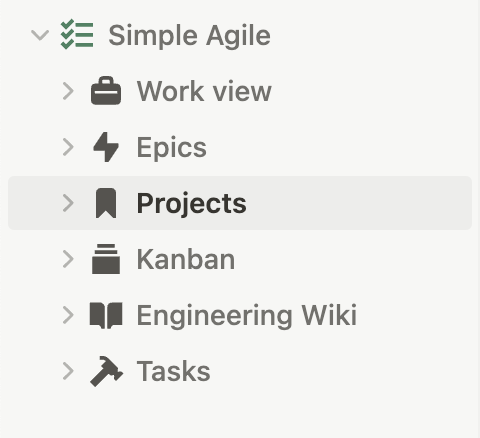Expand the Kanban page chevron
480x438 pixels.
pyautogui.click(x=68, y=259)
